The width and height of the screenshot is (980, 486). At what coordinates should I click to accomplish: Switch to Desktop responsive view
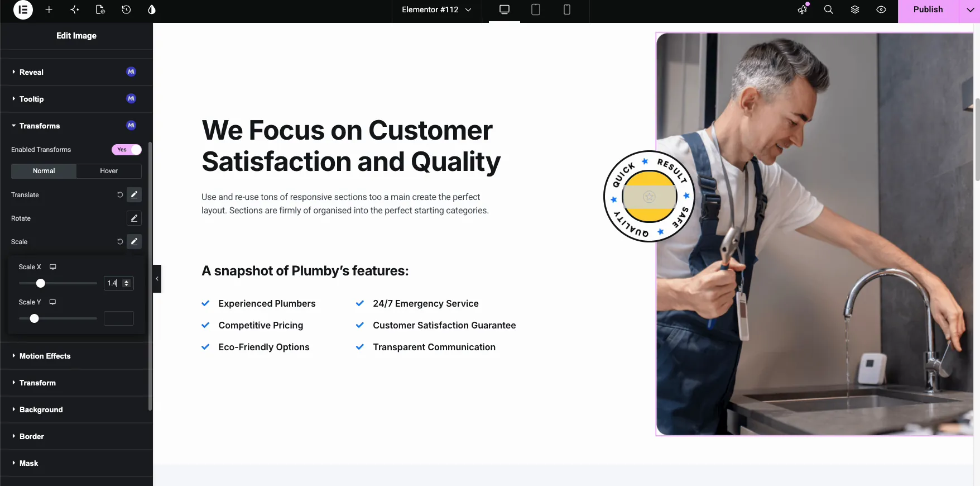coord(505,9)
